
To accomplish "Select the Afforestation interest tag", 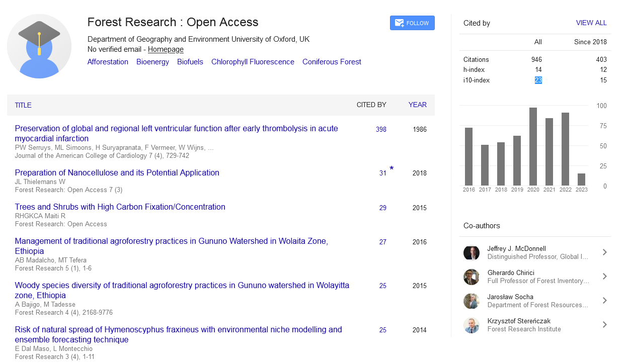I will coord(108,62).
